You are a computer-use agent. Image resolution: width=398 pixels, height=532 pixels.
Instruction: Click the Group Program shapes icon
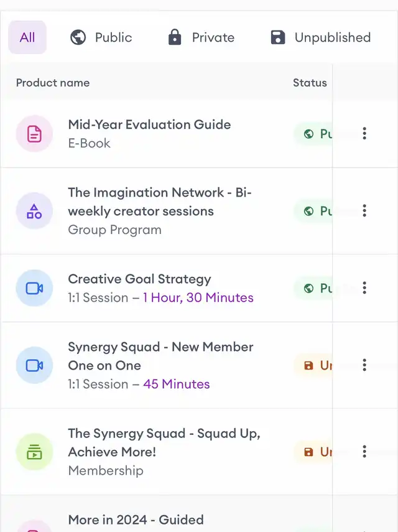[34, 211]
